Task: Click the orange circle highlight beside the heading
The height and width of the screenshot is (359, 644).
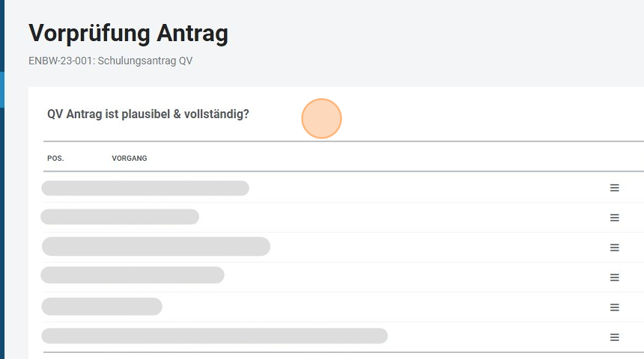Action: pos(321,119)
